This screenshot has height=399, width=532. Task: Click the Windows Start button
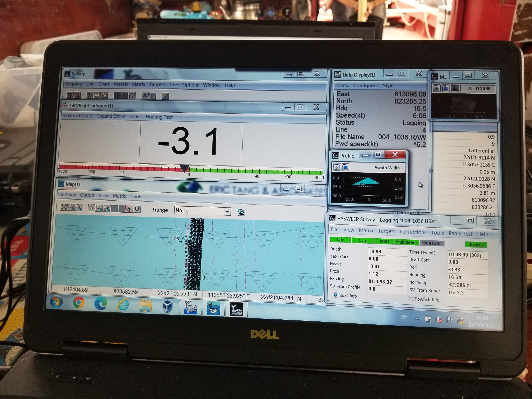(56, 302)
